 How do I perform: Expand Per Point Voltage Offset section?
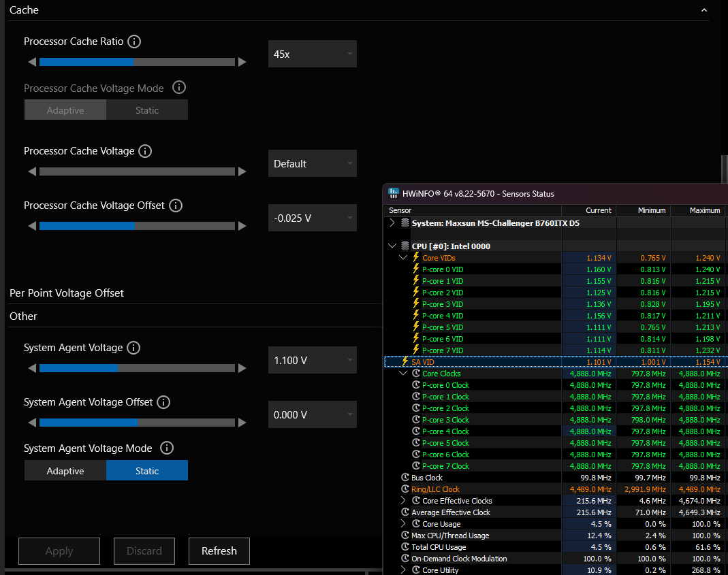(67, 293)
